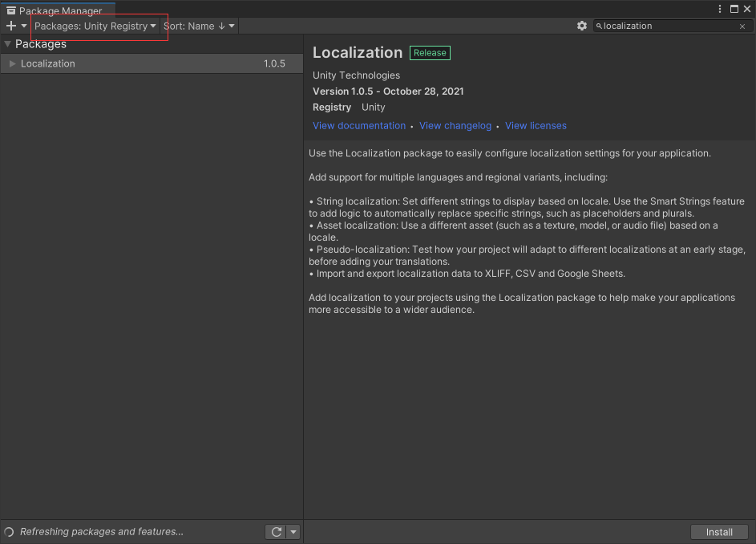Open the window options kebab menu

pyautogui.click(x=719, y=9)
